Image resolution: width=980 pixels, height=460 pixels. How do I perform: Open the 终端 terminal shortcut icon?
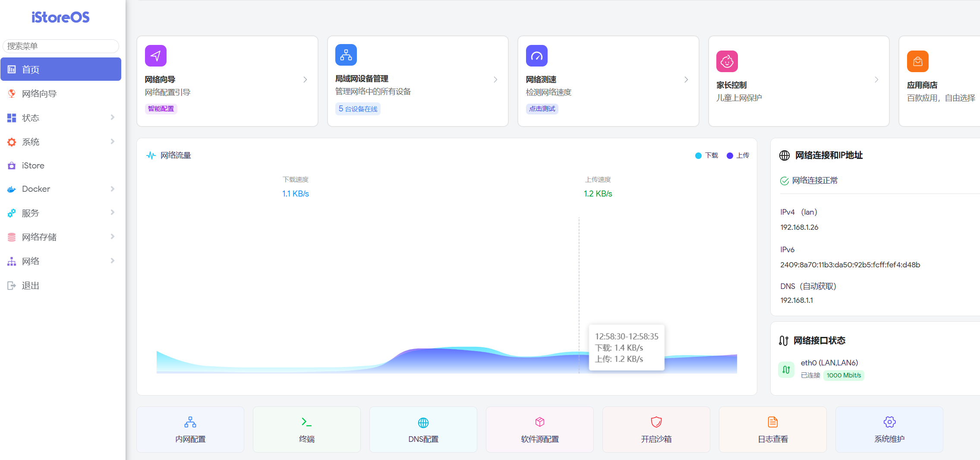click(x=306, y=422)
